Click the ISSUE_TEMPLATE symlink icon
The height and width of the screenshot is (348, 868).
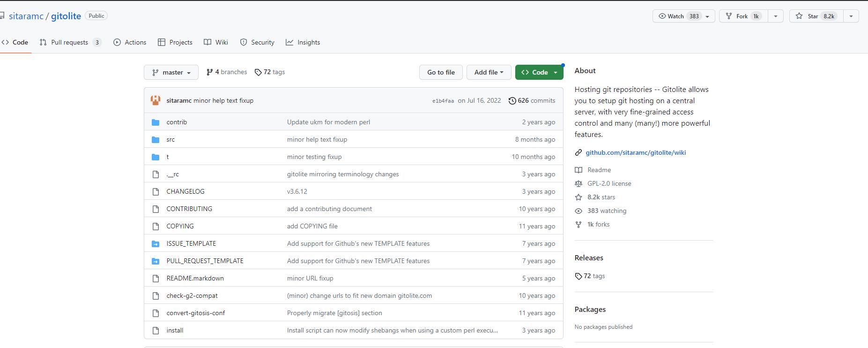(x=156, y=244)
